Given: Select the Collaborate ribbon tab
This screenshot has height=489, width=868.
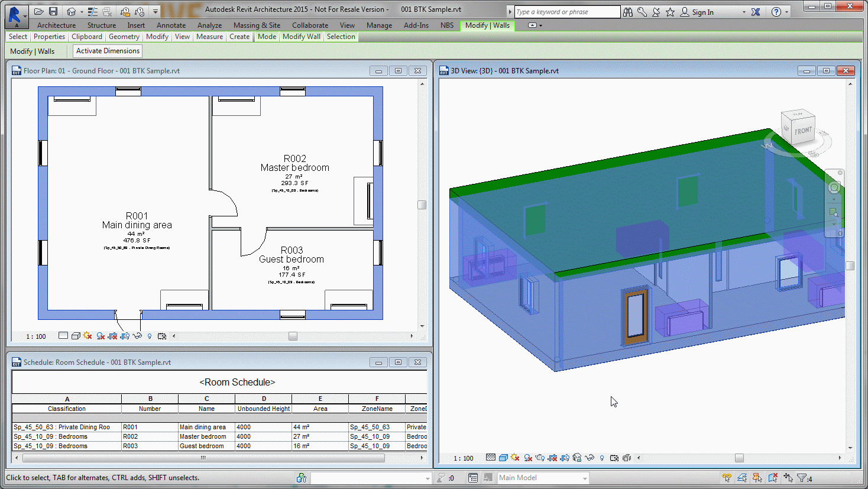Looking at the screenshot, I should [x=310, y=25].
